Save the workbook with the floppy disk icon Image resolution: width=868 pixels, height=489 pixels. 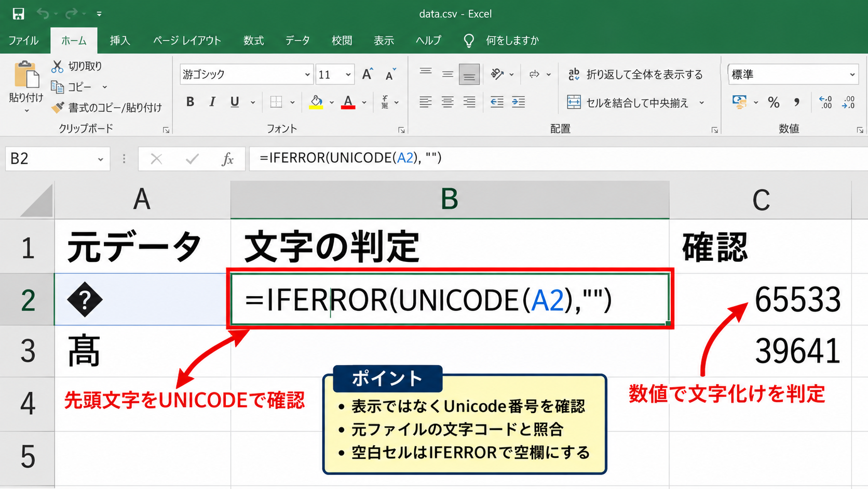pos(18,14)
